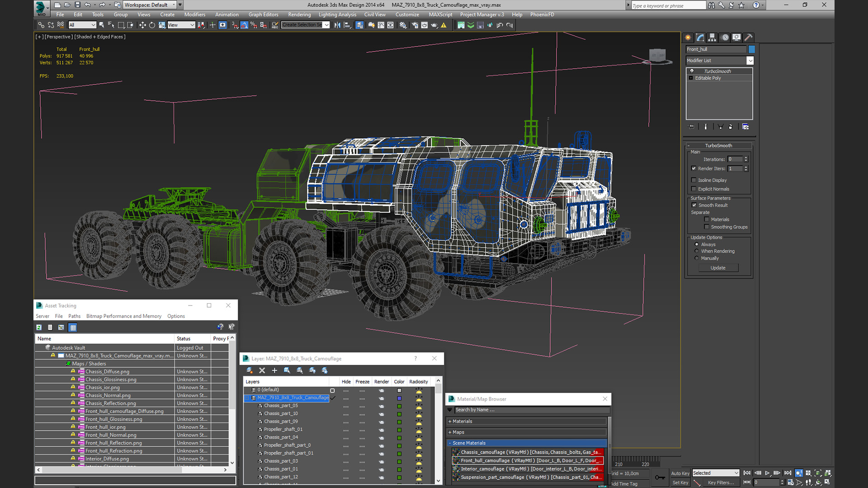This screenshot has height=488, width=868.
Task: Open the Create Selection Set dropdown
Action: coord(326,25)
